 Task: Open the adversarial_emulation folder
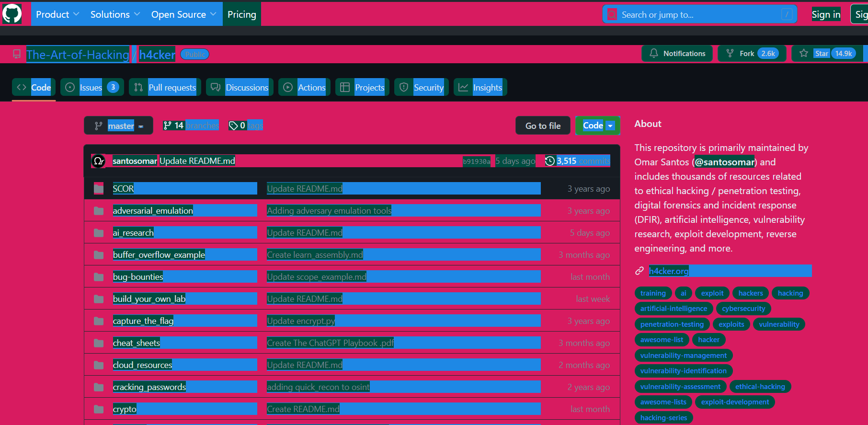(153, 210)
